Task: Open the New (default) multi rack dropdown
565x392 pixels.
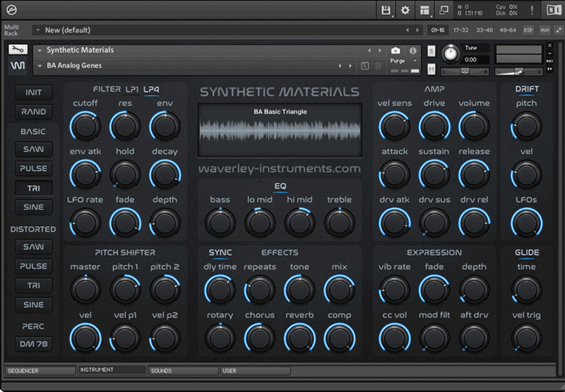Action: click(37, 30)
